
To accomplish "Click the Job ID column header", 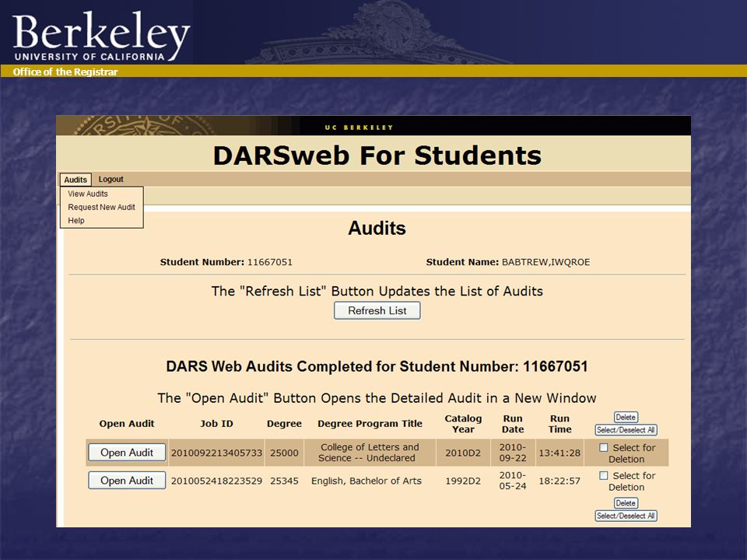I will pyautogui.click(x=216, y=424).
